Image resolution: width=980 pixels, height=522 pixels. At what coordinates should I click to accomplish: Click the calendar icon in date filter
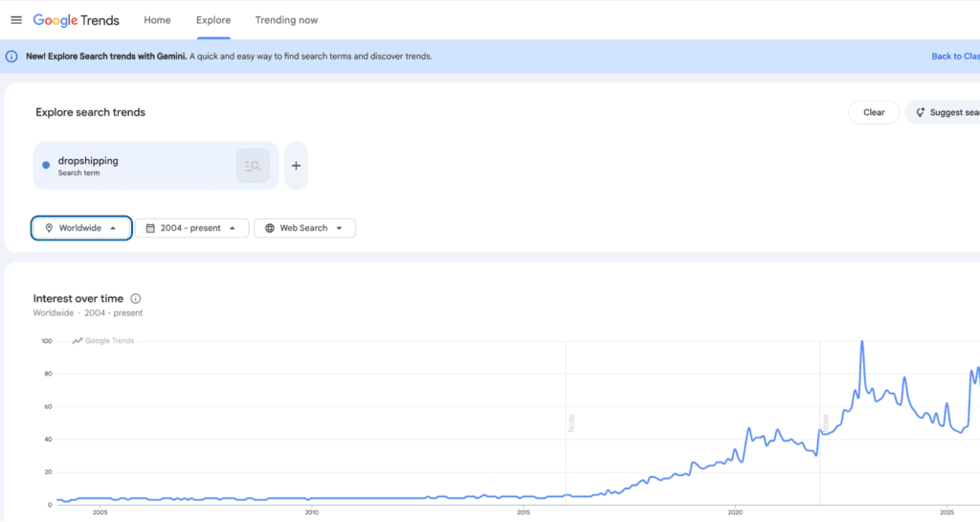(x=150, y=228)
